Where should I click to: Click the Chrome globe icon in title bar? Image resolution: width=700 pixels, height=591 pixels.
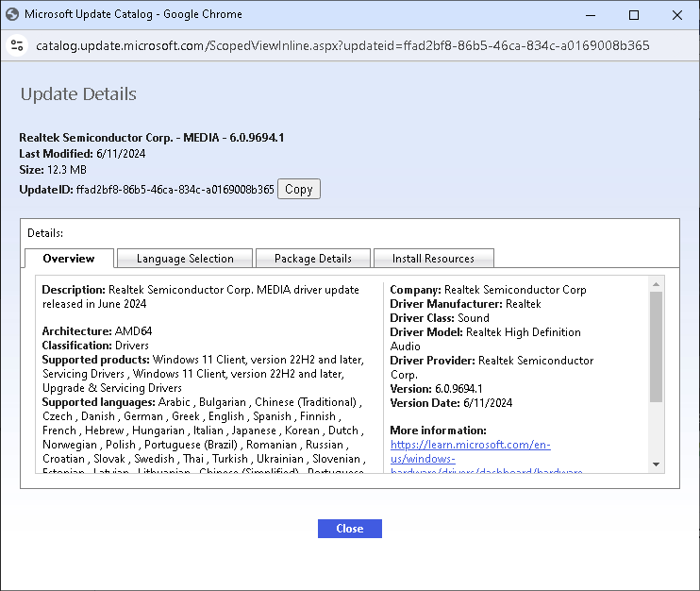(12, 14)
